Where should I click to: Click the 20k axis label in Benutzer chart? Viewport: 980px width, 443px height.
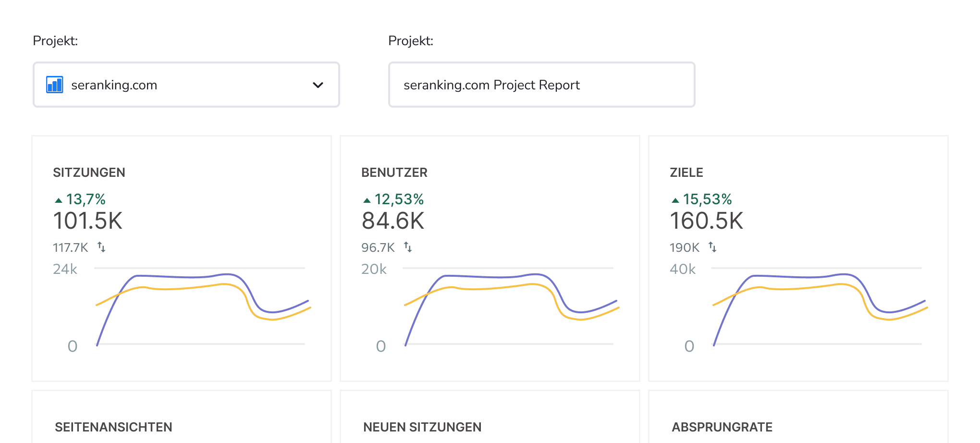tap(374, 269)
